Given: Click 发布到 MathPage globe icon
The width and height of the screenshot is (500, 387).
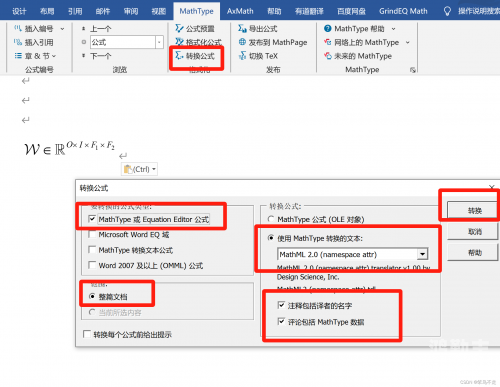Looking at the screenshot, I should pos(242,42).
